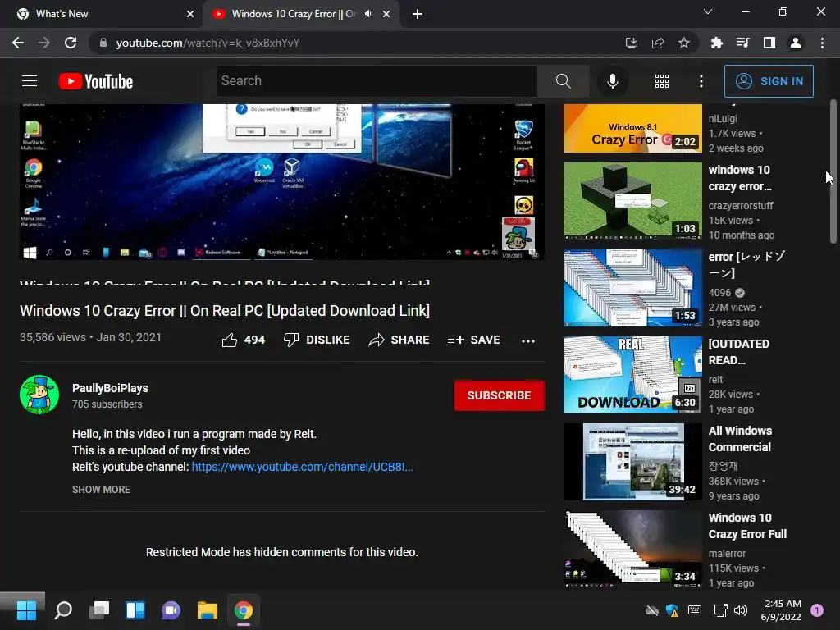
Task: Open Chrome three-dot menu
Action: coord(822,43)
